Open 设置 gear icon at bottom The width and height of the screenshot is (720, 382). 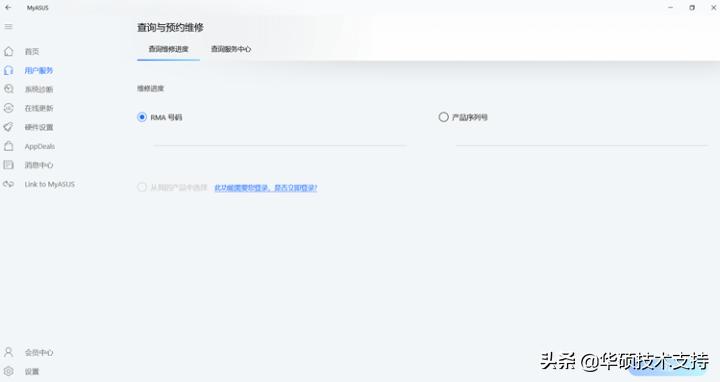point(9,371)
